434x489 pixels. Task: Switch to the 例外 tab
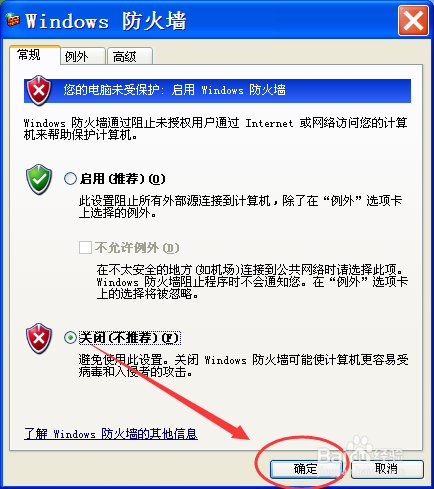click(82, 56)
